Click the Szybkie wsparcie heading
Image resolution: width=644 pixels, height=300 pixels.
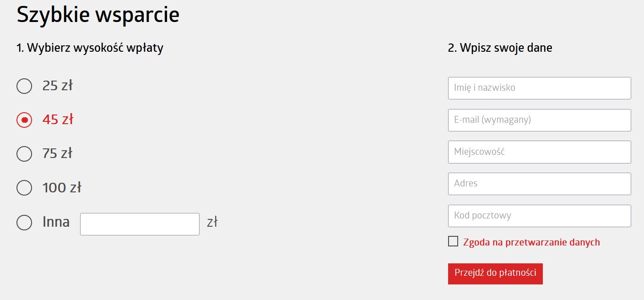click(98, 15)
